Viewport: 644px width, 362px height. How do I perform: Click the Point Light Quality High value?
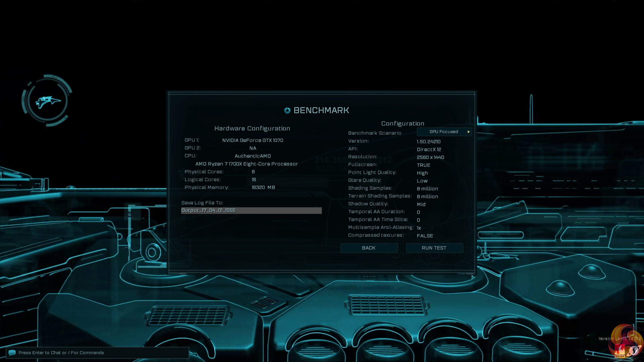[x=422, y=173]
